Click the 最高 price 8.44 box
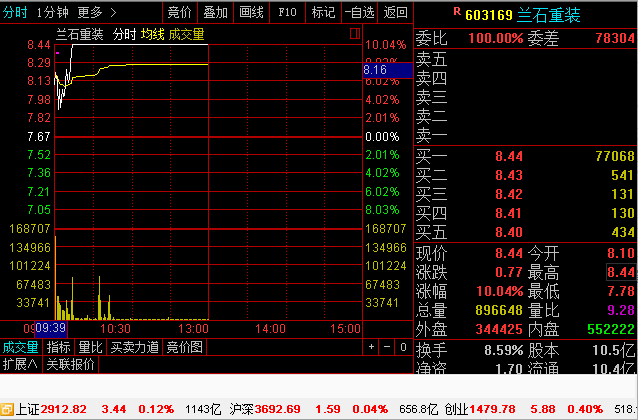The height and width of the screenshot is (420, 638). pos(621,272)
